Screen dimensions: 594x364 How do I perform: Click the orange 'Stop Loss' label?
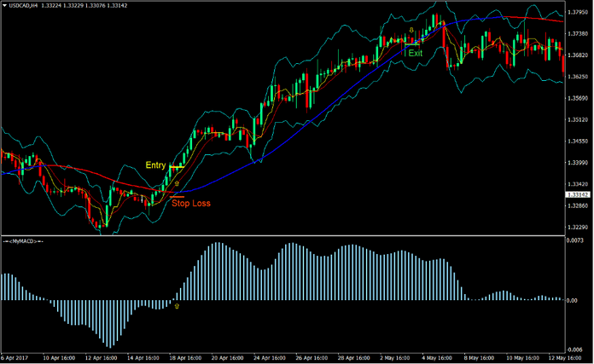pyautogui.click(x=191, y=203)
